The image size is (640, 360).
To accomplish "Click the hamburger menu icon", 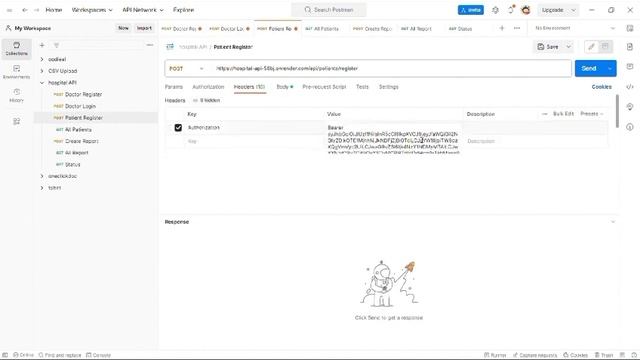I will click(9, 10).
